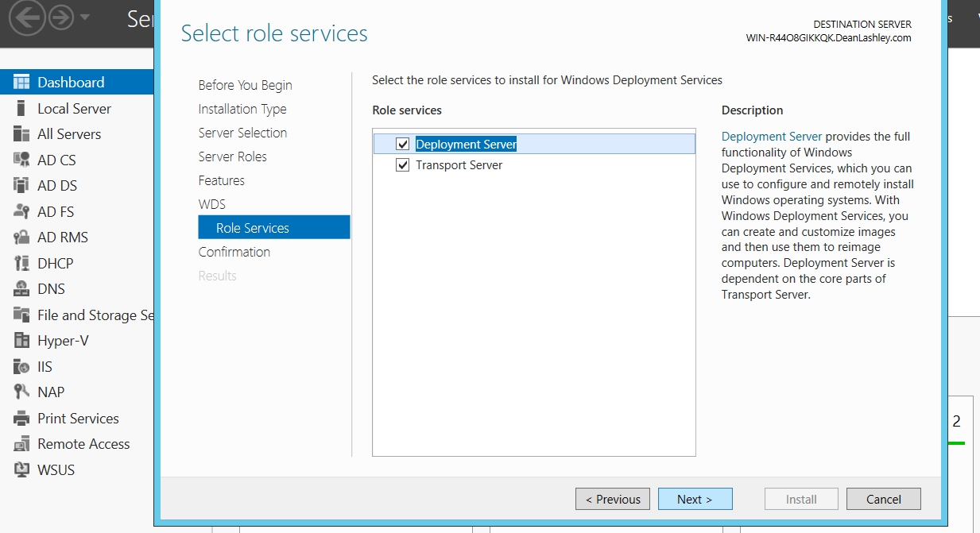Click the back arrow navigation button
Image resolution: width=980 pixels, height=533 pixels.
click(x=26, y=18)
